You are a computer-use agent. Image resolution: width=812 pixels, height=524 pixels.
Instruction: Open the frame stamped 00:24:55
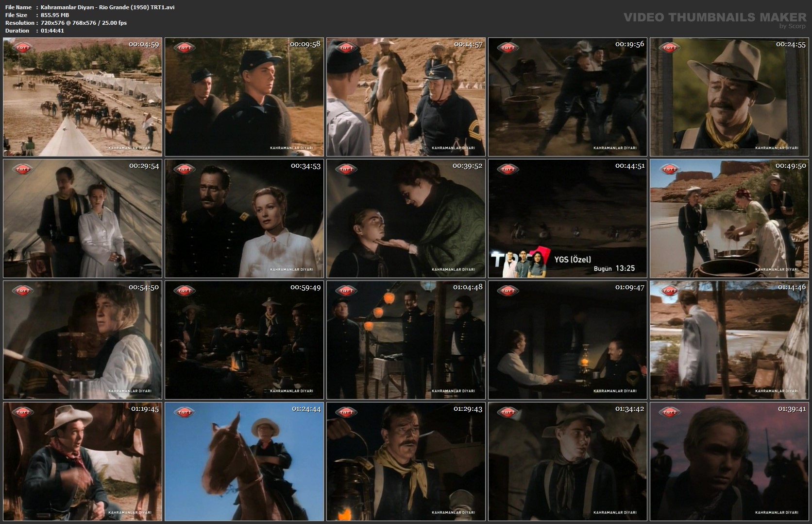[x=729, y=97]
